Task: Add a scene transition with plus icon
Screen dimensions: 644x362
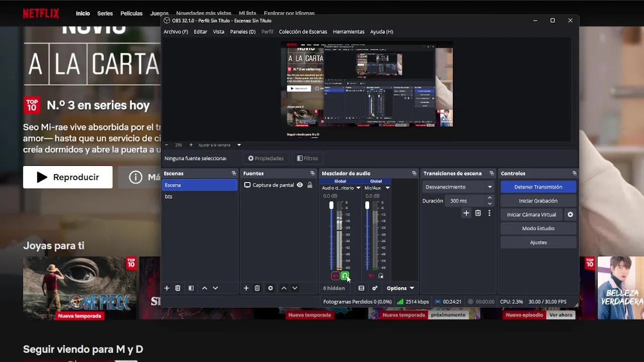Action: coord(466,213)
